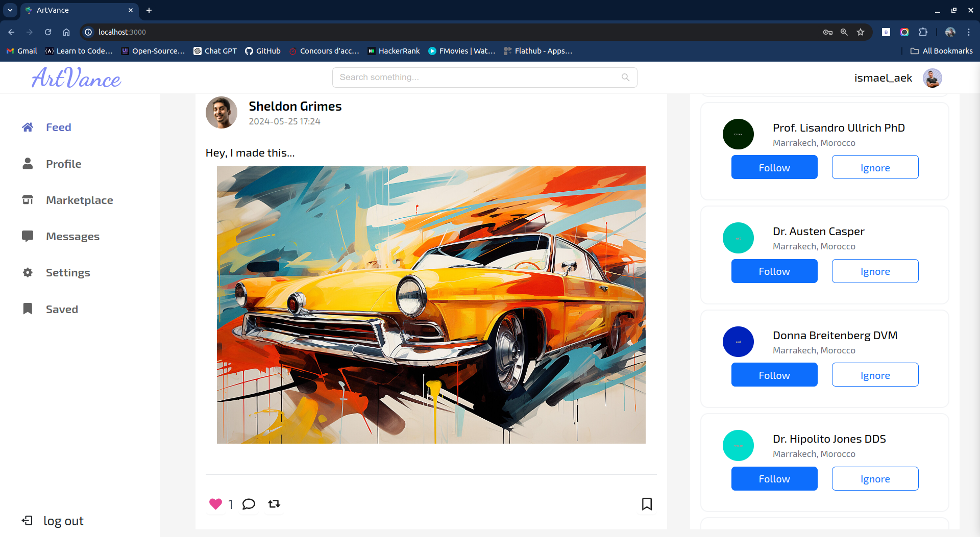Open the abstract car painting image

click(431, 305)
